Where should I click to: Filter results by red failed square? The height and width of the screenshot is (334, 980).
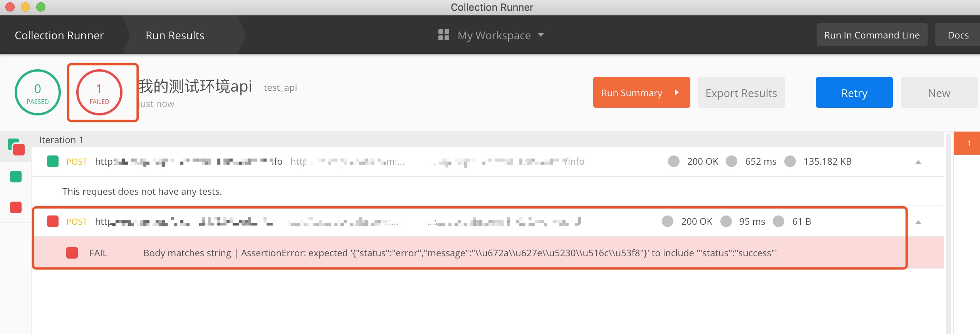(16, 207)
